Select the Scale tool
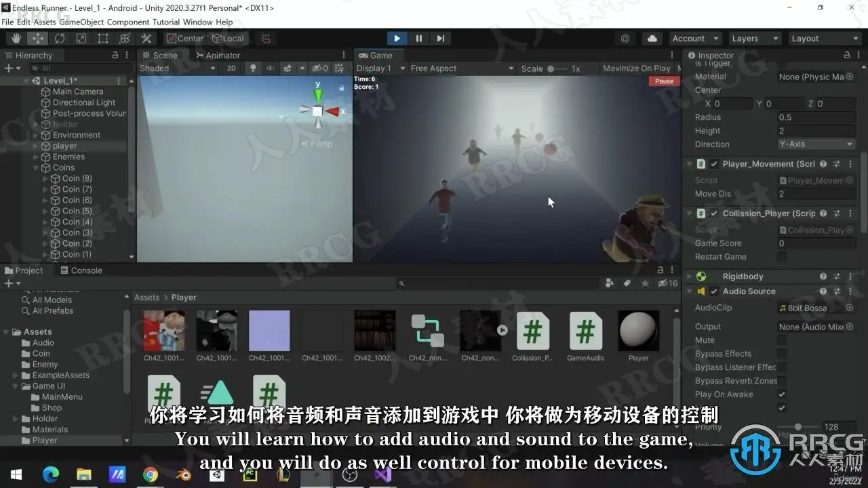 [x=81, y=39]
